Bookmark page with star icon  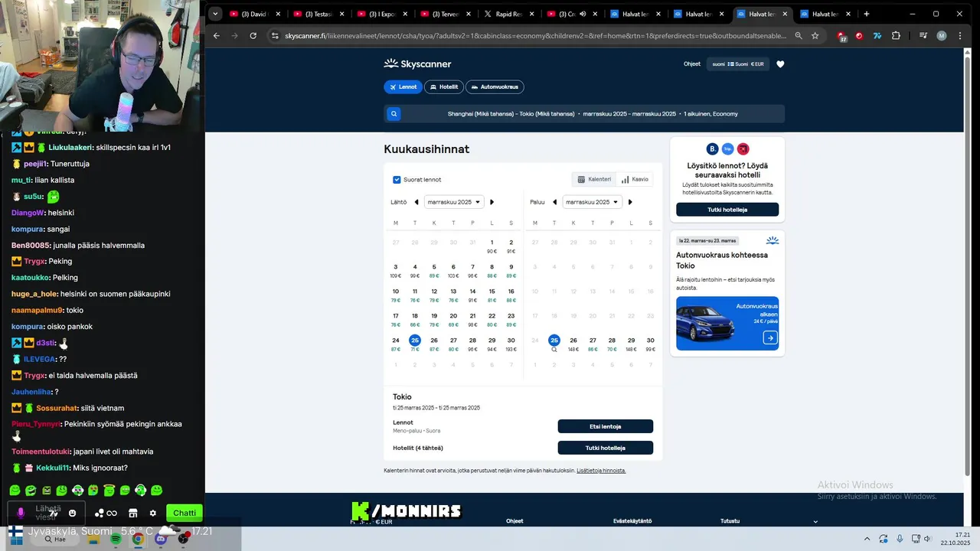coord(815,35)
